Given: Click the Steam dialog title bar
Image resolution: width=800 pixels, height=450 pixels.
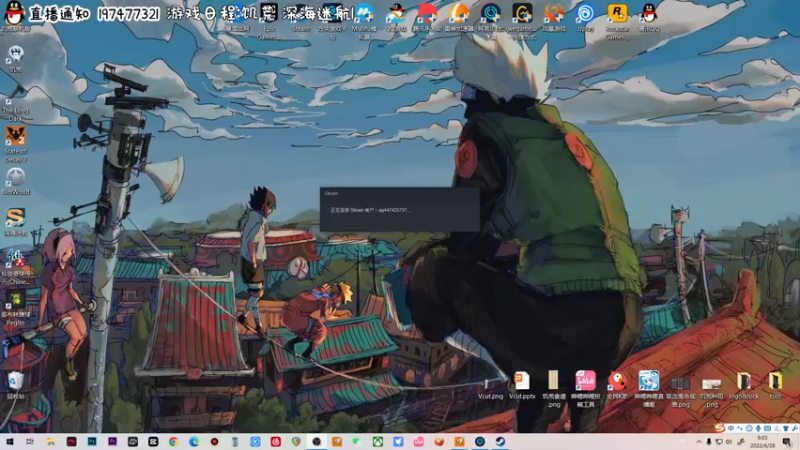Looking at the screenshot, I should [x=399, y=193].
